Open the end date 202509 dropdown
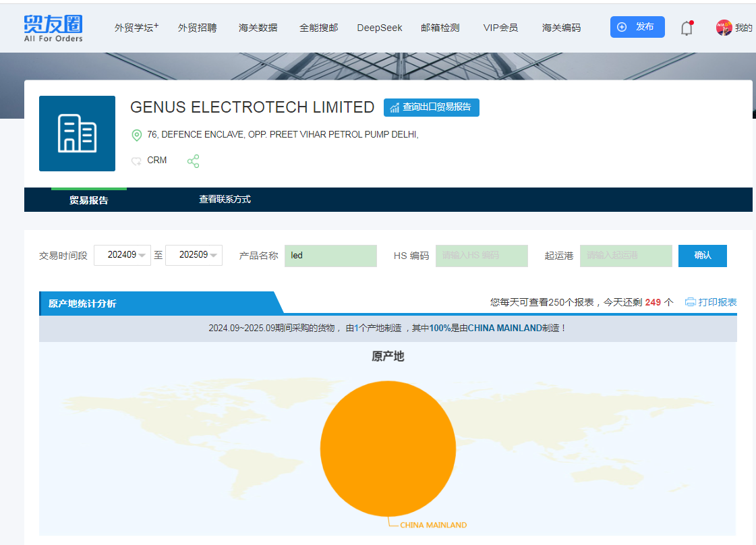The width and height of the screenshot is (756, 545). [194, 256]
